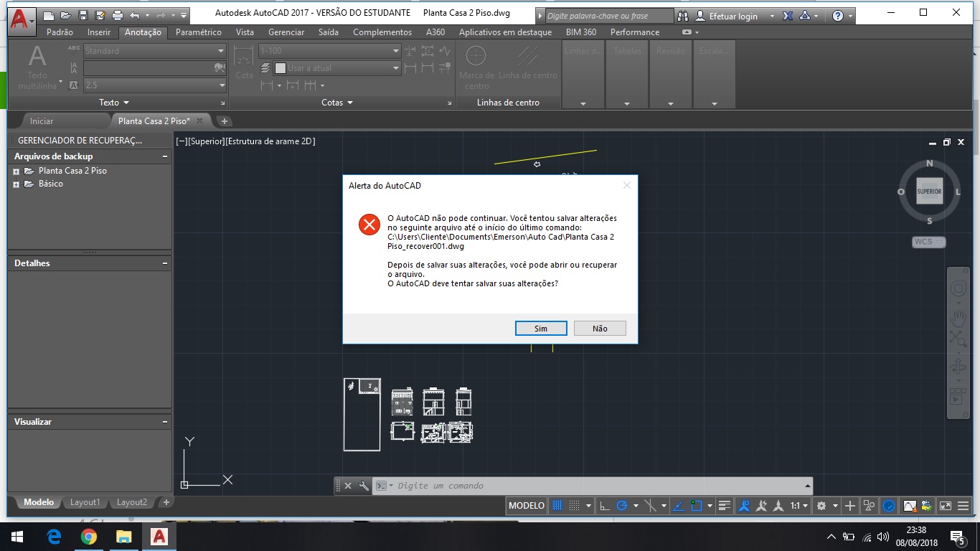The height and width of the screenshot is (551, 980).
Task: Expand the Texto panel arrow
Action: point(126,103)
